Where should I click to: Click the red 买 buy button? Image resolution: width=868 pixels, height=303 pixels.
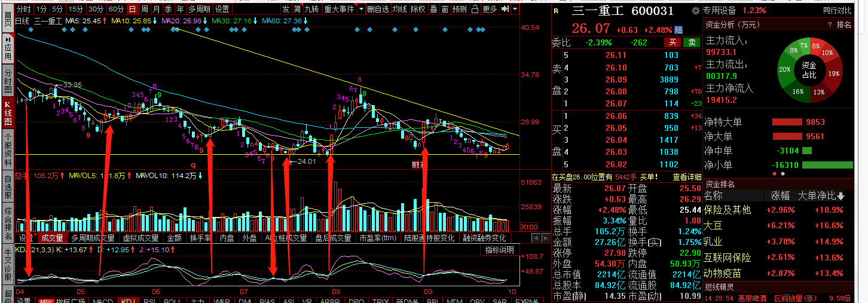672,42
